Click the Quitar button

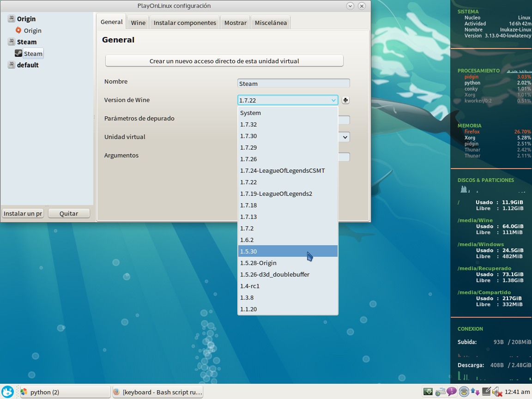[69, 213]
